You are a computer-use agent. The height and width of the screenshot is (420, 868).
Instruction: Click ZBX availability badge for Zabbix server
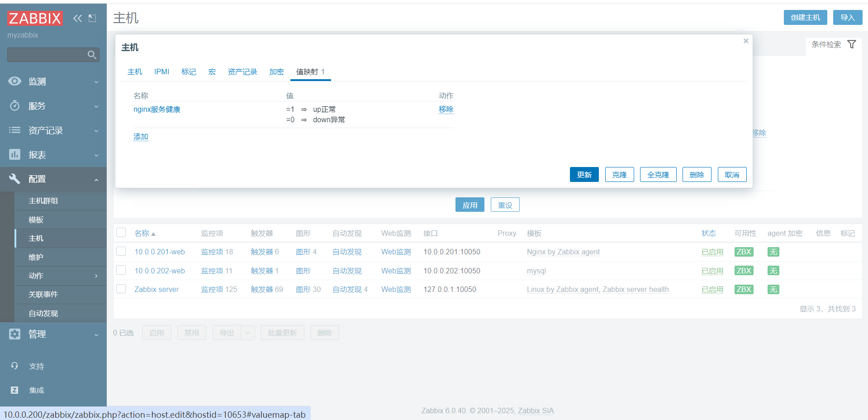tap(744, 290)
